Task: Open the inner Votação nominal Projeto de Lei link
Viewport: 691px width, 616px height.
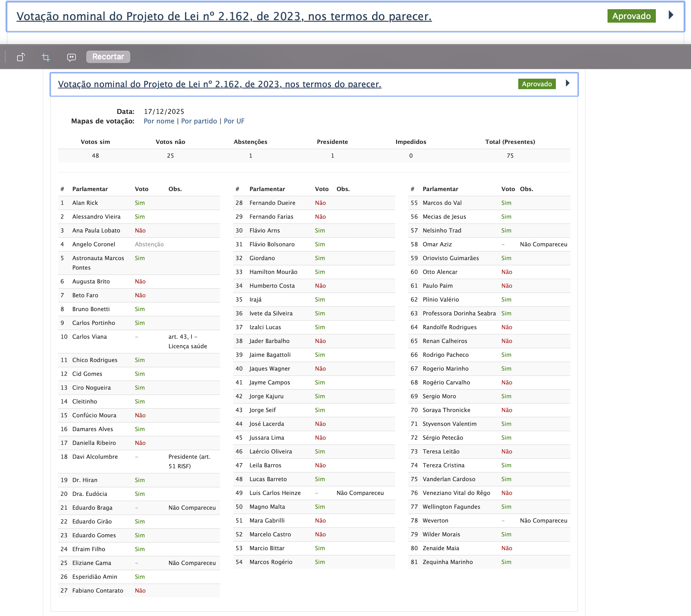Action: point(220,84)
